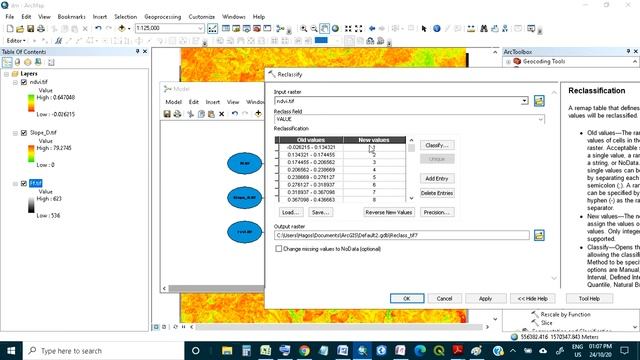This screenshot has width=640, height=360.
Task: Click the Output raster path field
Action: (x=402, y=235)
